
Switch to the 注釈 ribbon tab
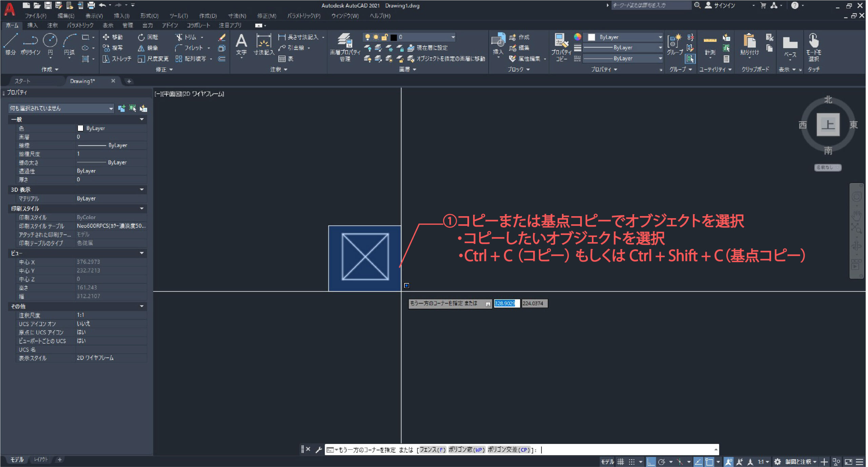(52, 25)
